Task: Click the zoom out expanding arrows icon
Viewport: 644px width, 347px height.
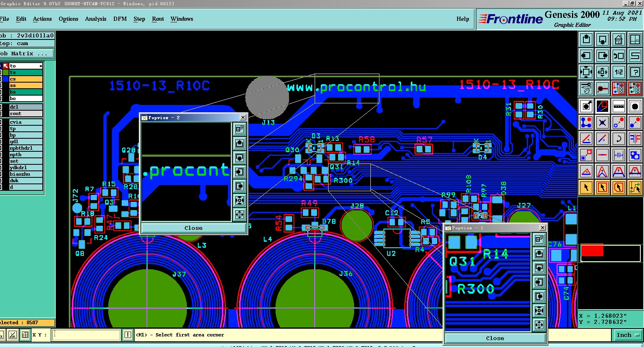Action: [586, 72]
